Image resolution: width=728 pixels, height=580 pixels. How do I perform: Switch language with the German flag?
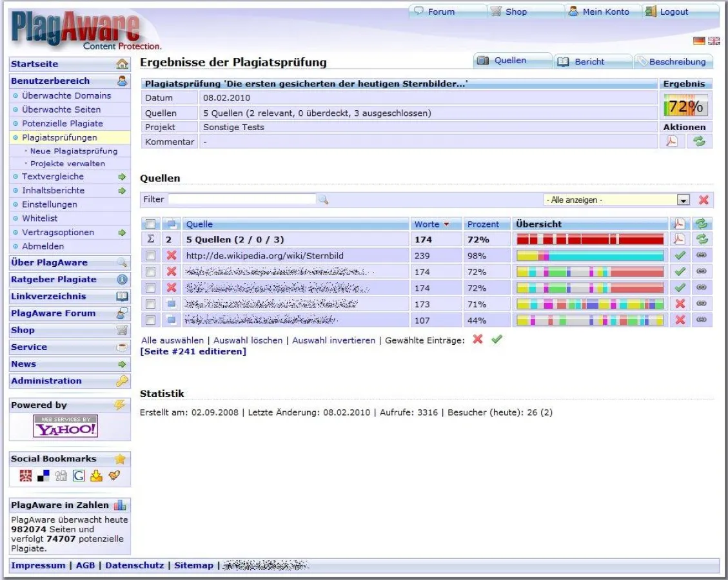coord(699,41)
